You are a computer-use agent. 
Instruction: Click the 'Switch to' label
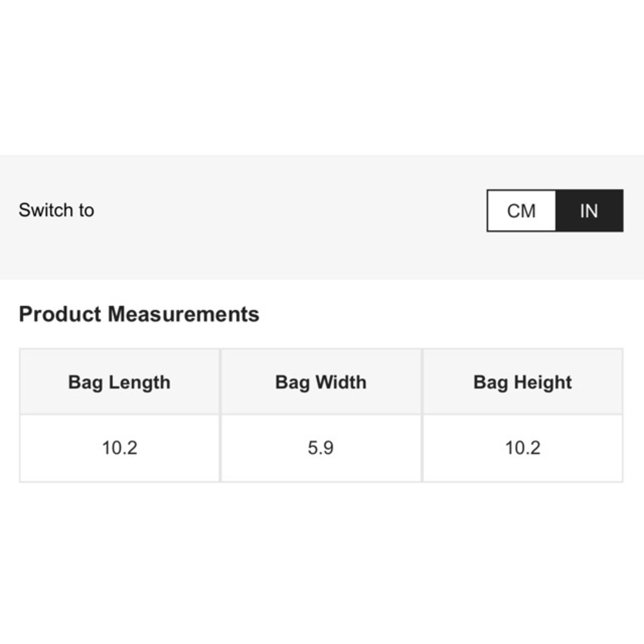pyautogui.click(x=56, y=210)
